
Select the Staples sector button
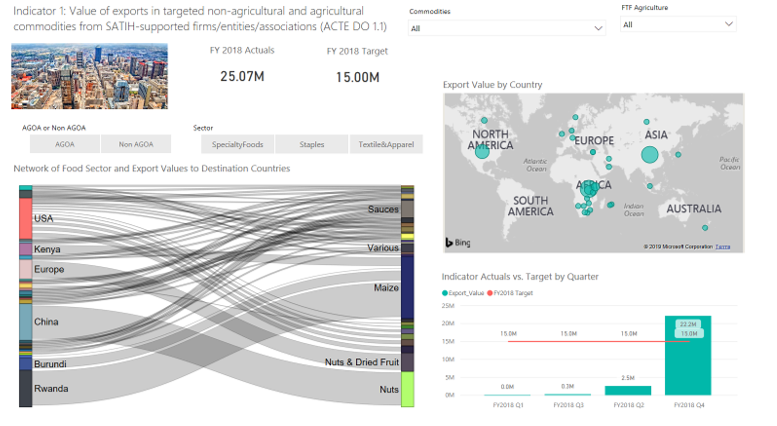(x=312, y=144)
